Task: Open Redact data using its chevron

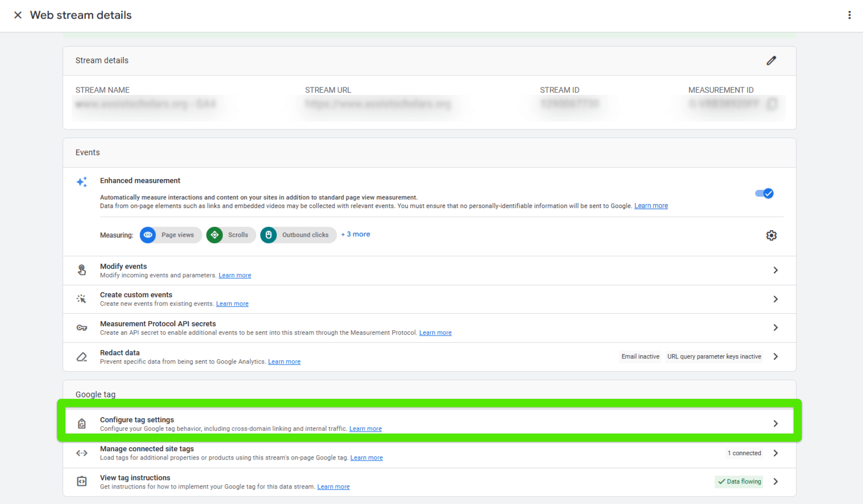Action: (776, 357)
